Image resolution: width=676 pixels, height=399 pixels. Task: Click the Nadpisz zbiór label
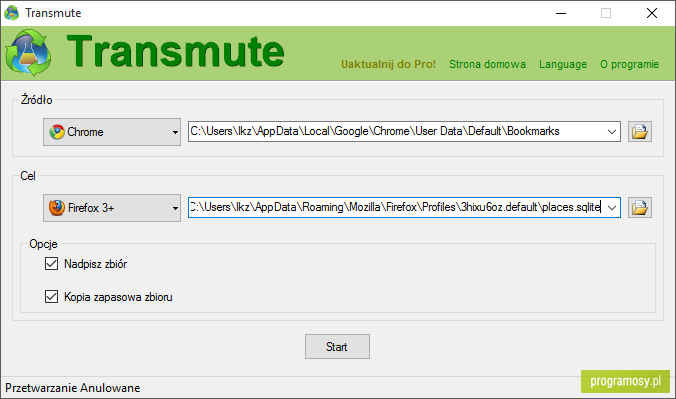95,264
